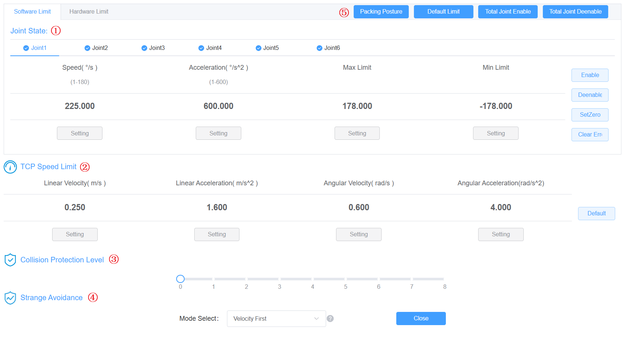Click Setting under Linear Velocity

pyautogui.click(x=75, y=234)
